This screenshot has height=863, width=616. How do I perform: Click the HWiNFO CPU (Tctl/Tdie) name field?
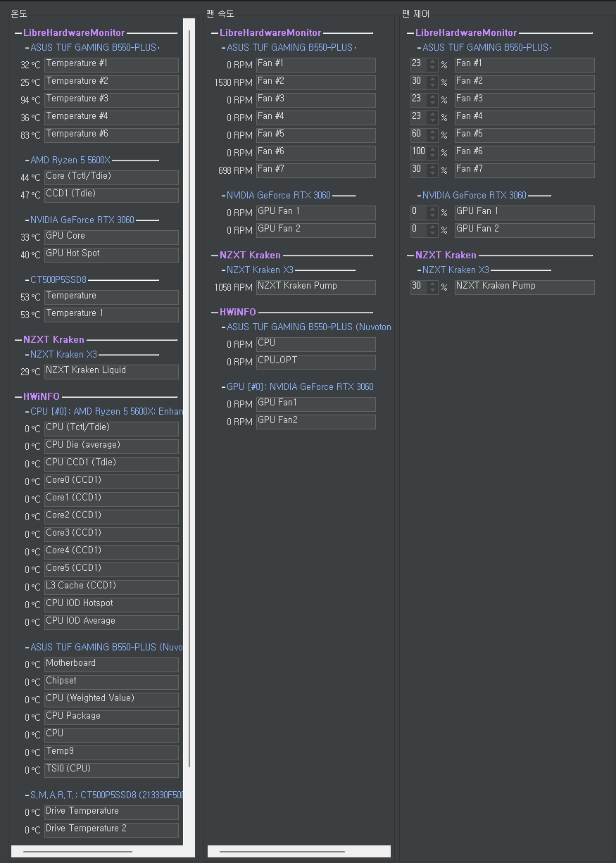(x=111, y=429)
